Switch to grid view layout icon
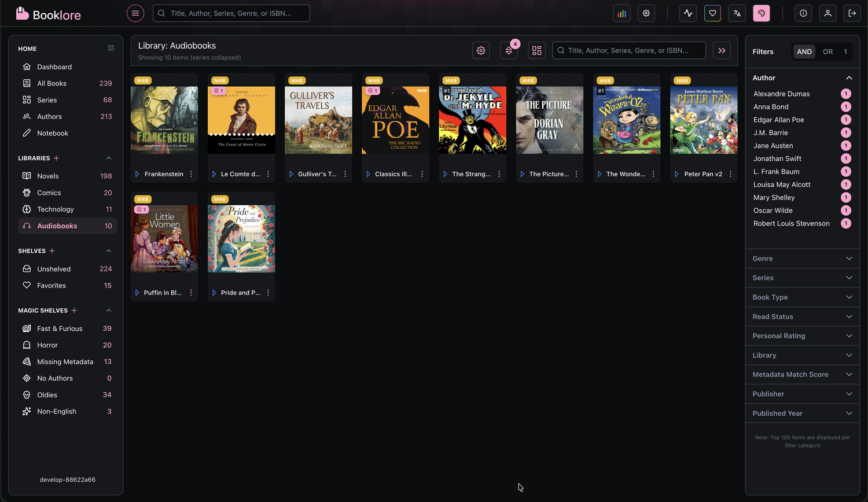Screen dimensions: 868x502 (x=537, y=50)
